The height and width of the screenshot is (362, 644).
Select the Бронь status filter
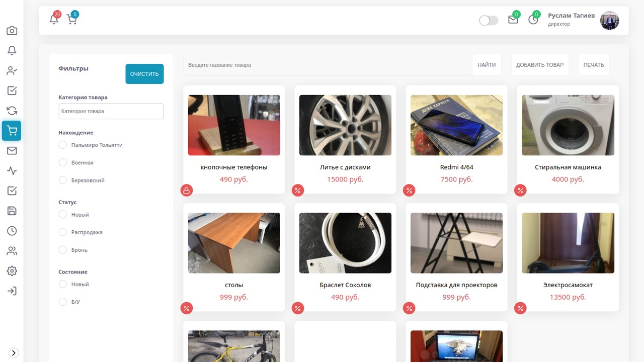pyautogui.click(x=63, y=250)
